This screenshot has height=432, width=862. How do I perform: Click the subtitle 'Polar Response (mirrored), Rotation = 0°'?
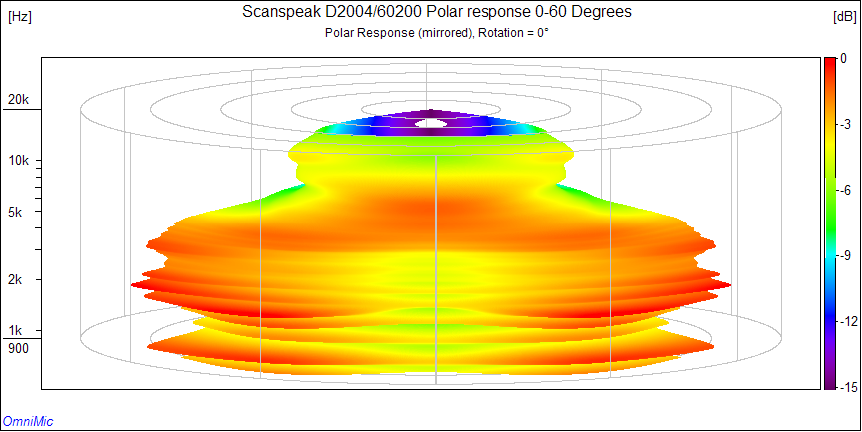click(x=436, y=33)
